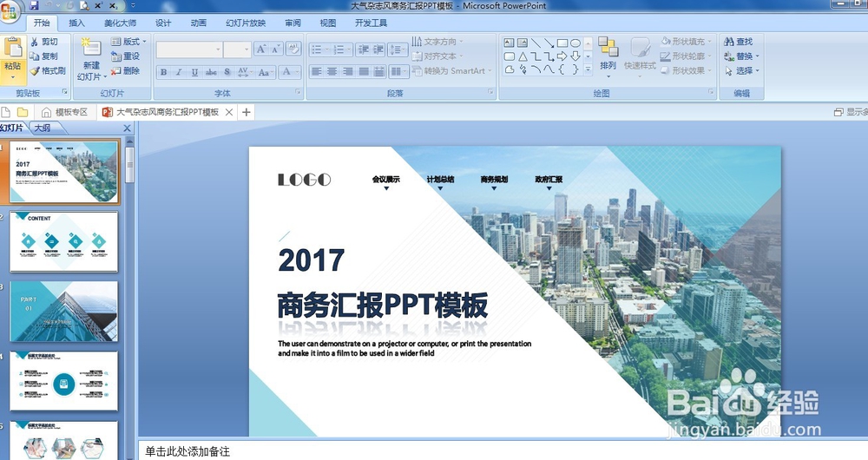Screen dimensions: 868x460
Task: Expand the Paste (粘贴) dropdown arrow
Action: coord(13,77)
